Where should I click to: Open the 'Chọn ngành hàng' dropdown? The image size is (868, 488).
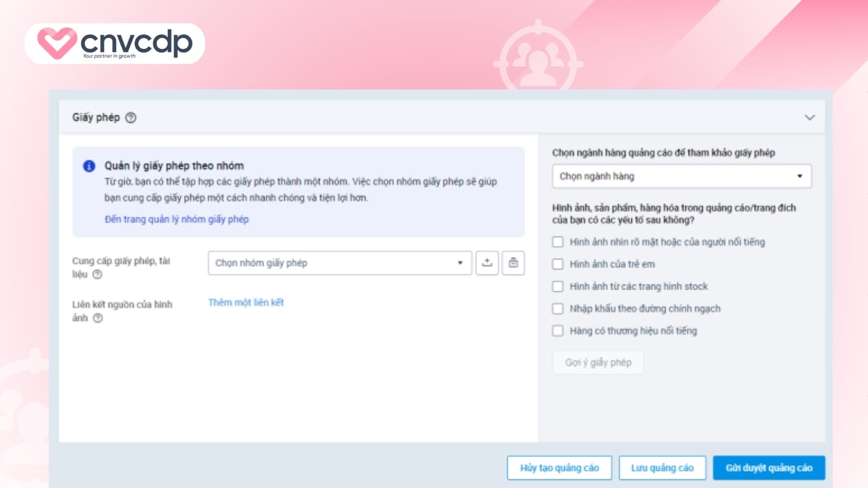pyautogui.click(x=681, y=176)
